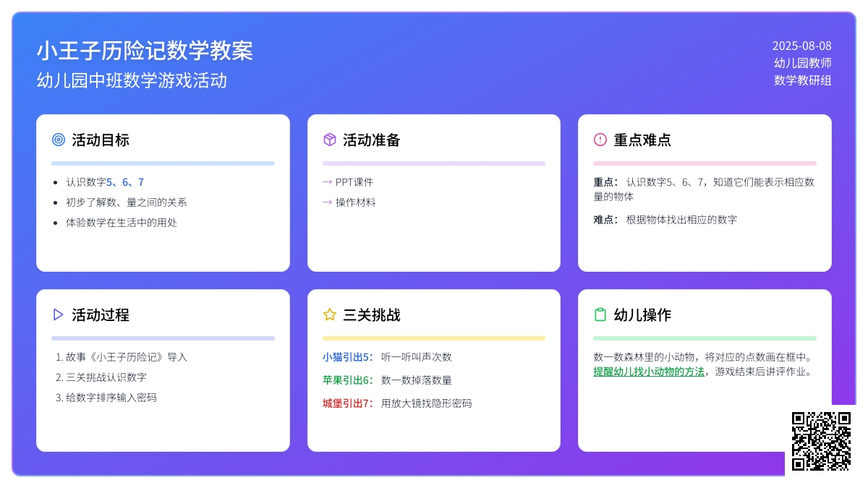Click the bold 重点： label
This screenshot has height=488, width=868.
[x=606, y=182]
